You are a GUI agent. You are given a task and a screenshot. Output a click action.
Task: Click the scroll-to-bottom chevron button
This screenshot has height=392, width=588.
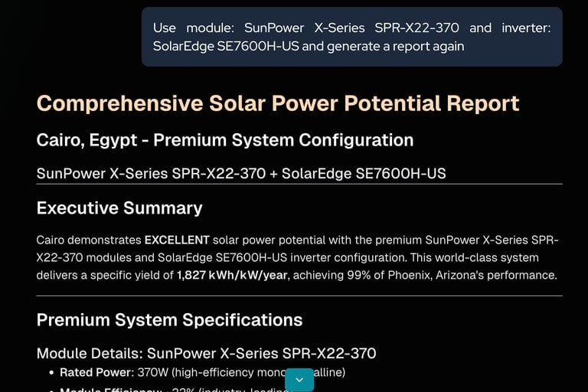pyautogui.click(x=299, y=380)
